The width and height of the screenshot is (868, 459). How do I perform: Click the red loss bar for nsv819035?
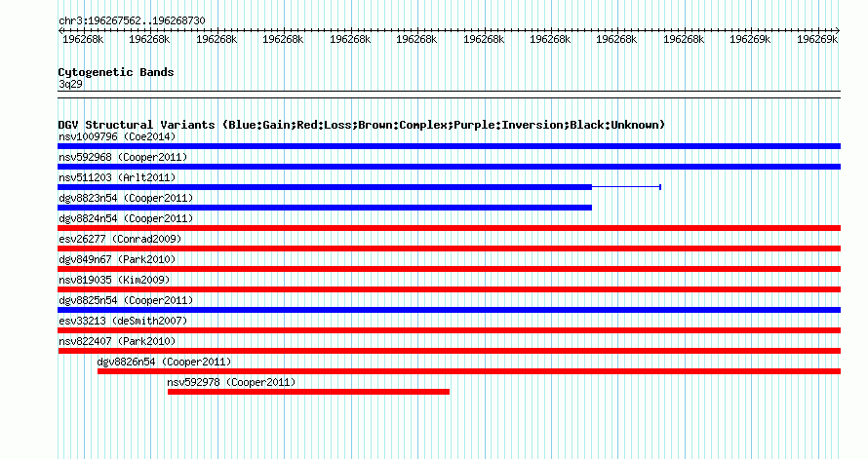(449, 289)
